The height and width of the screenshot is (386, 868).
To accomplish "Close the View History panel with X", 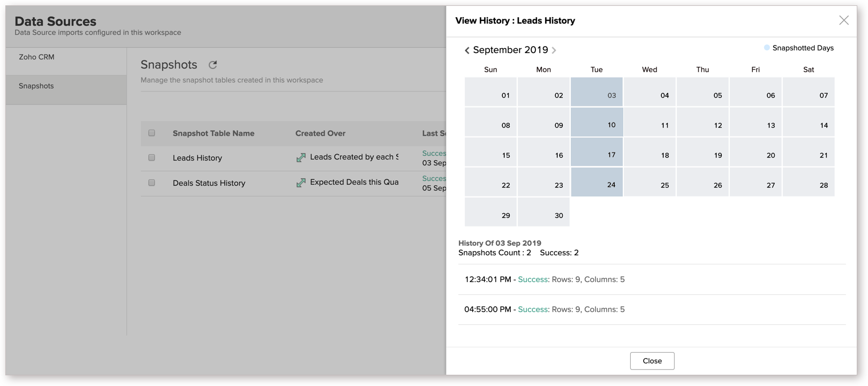I will (843, 20).
